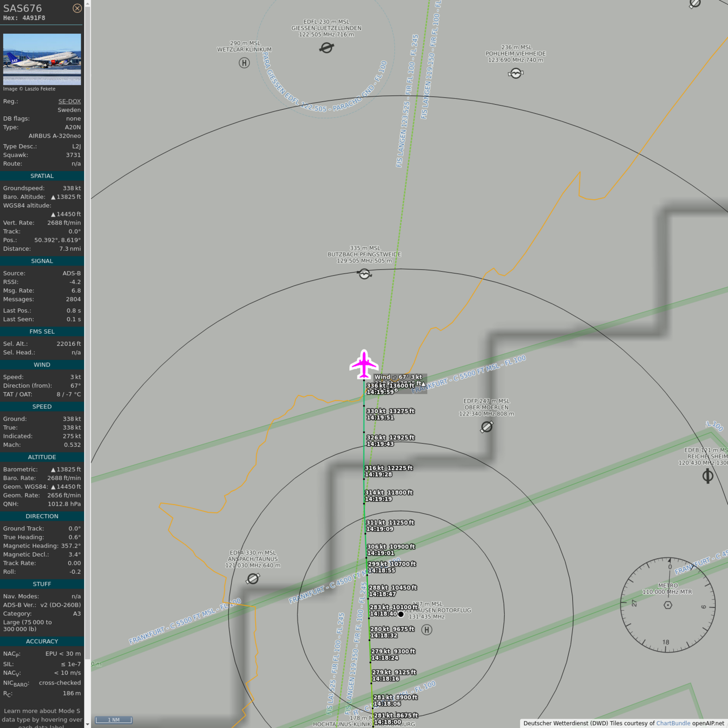Click the SAS aircraft photo thumbnail
728x728 pixels.
click(42, 59)
